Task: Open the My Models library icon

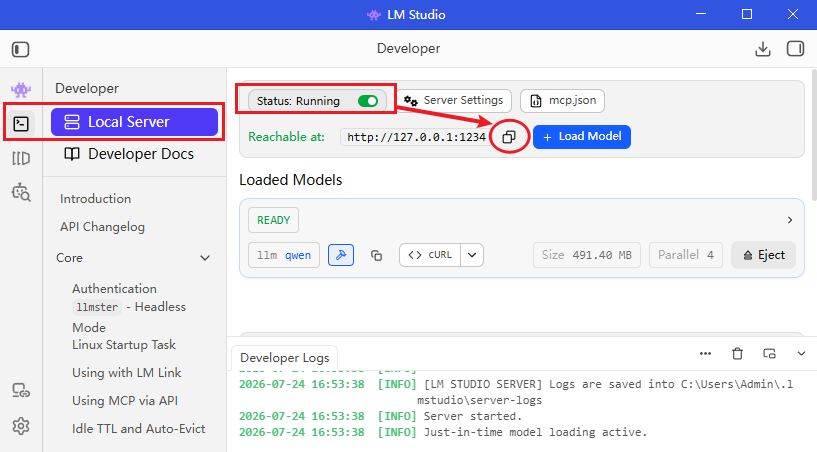Action: [21, 158]
